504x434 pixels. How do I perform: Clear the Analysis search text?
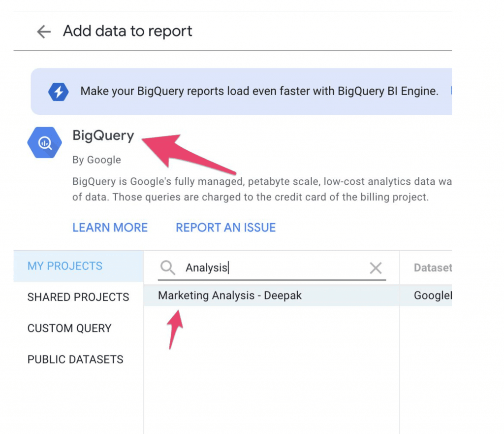[376, 267]
